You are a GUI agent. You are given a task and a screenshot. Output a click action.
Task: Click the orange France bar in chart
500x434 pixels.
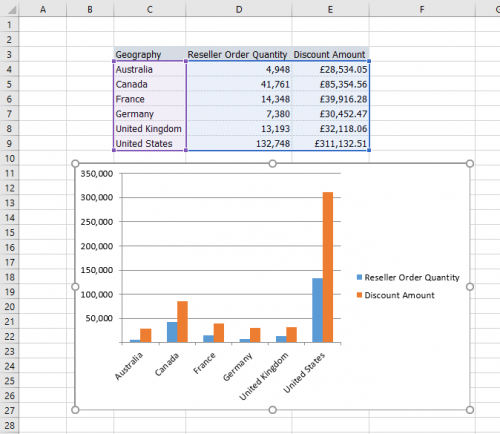click(219, 333)
